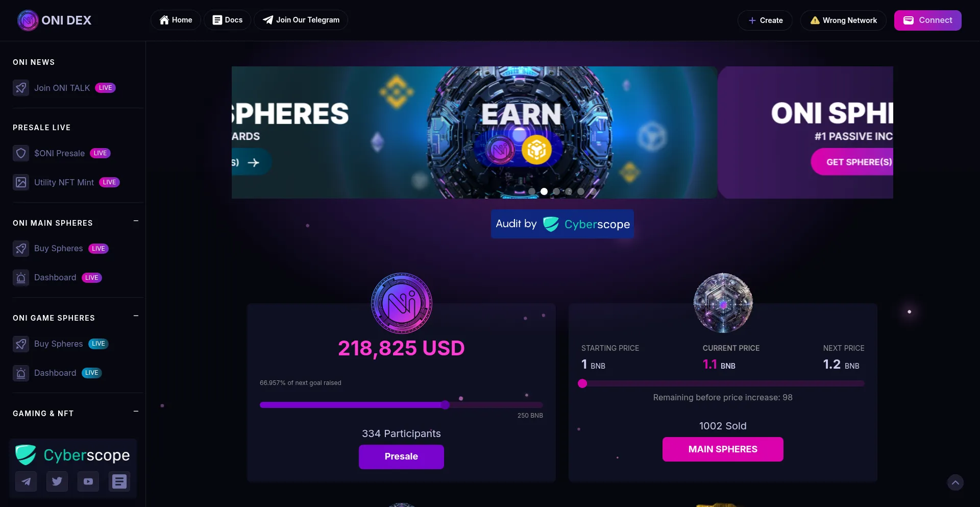Select the second carousel dot indicator

pos(544,191)
